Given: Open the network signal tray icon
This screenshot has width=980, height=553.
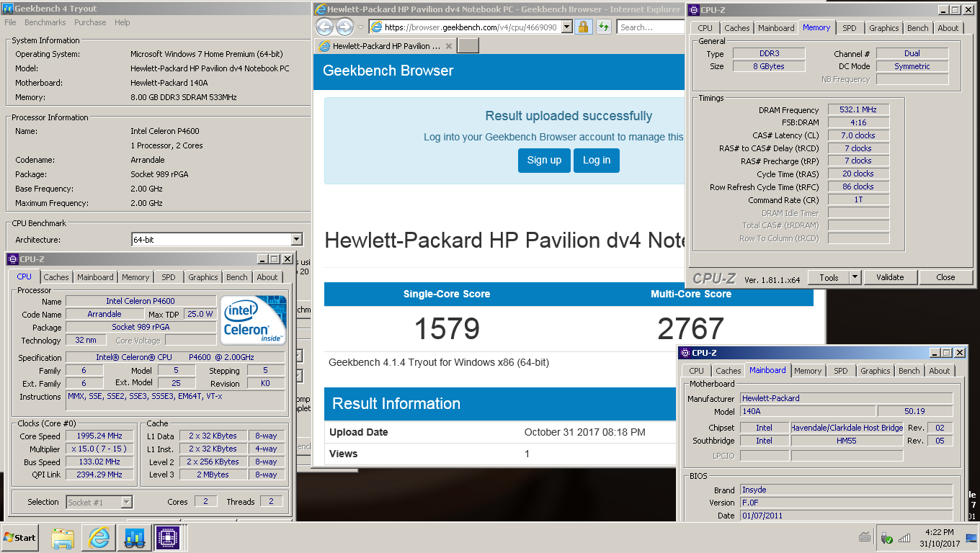Looking at the screenshot, I should (x=904, y=538).
